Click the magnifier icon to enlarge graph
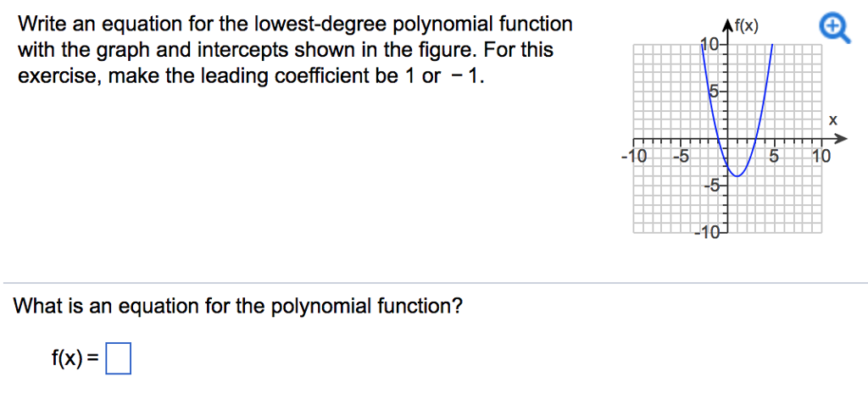The image size is (868, 399). (835, 29)
